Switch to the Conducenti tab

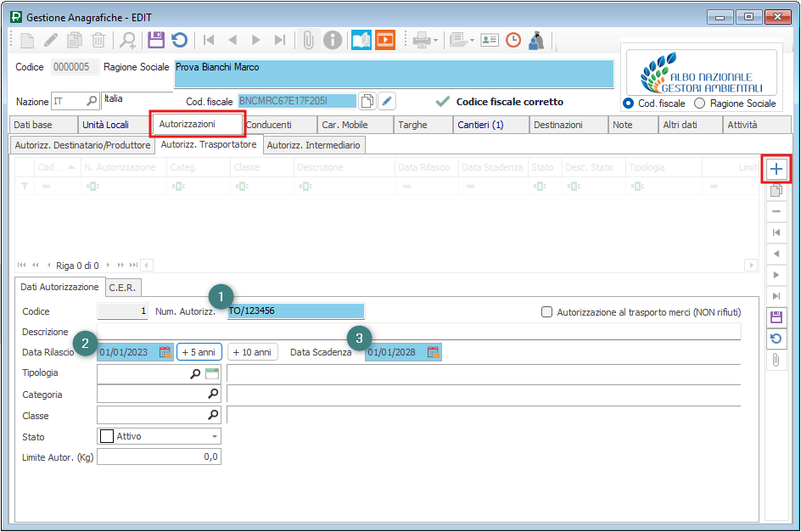coord(270,125)
